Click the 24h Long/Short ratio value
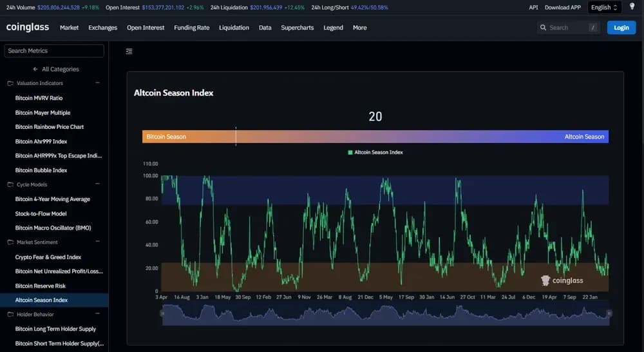The width and height of the screenshot is (644, 352). (369, 7)
